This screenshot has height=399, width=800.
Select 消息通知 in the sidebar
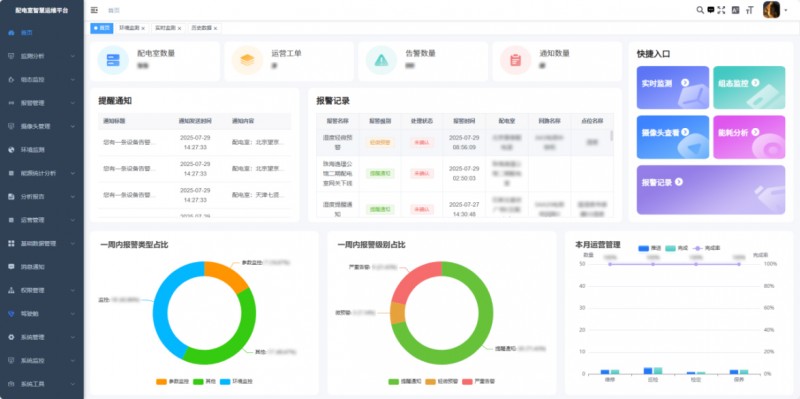[x=42, y=267]
